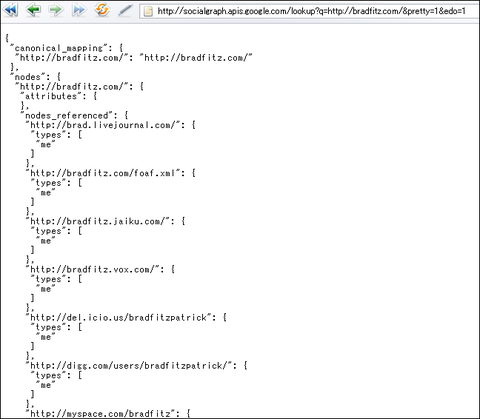Click the "me" value under brad.livejournal.com

(46, 145)
